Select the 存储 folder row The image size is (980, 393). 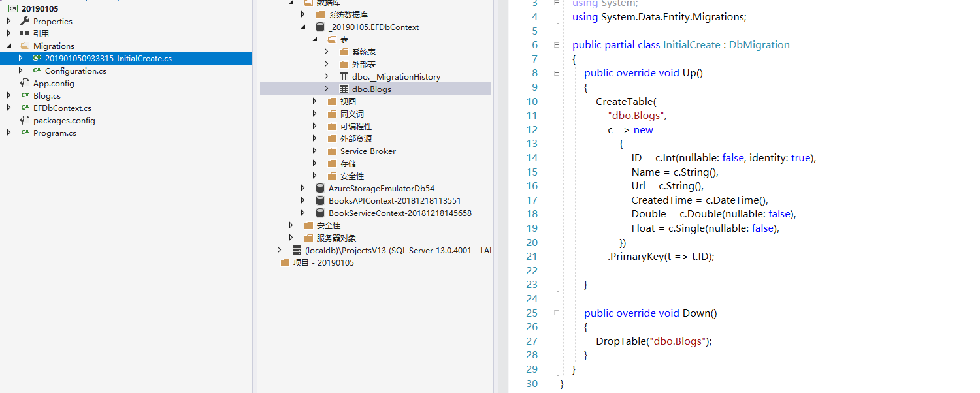point(375,163)
